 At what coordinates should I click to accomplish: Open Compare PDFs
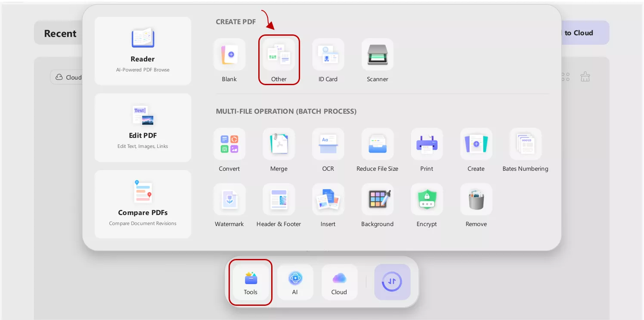[142, 204]
